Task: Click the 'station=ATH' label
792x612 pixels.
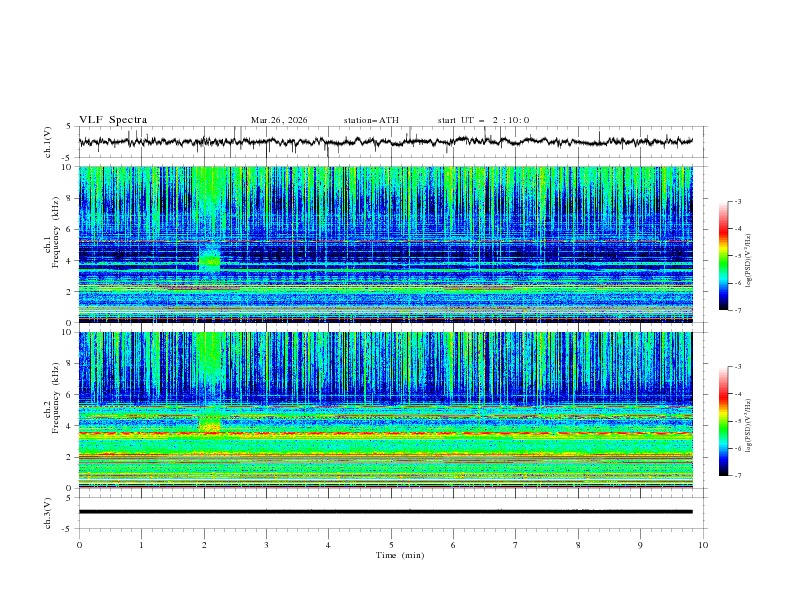Action: (x=371, y=120)
